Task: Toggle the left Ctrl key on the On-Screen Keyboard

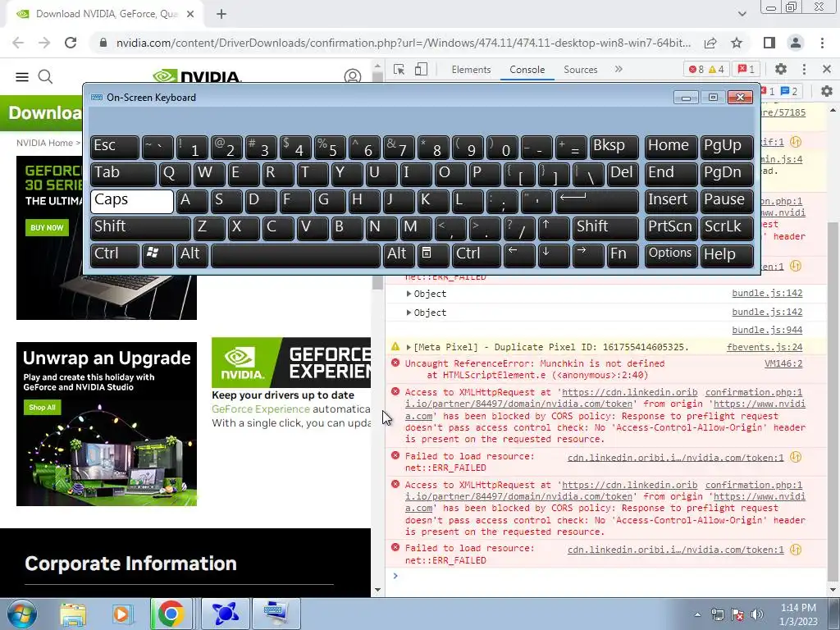Action: (115, 256)
